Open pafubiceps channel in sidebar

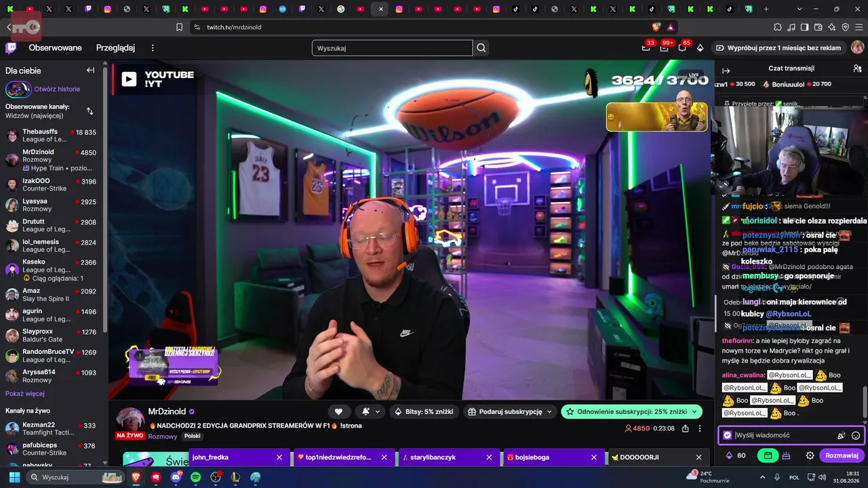(51, 449)
